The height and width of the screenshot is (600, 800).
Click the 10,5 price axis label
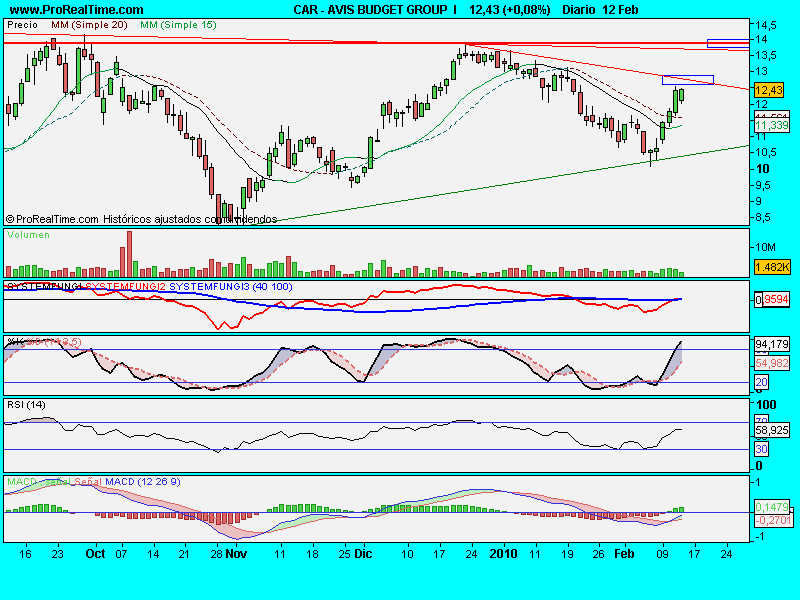(766, 152)
